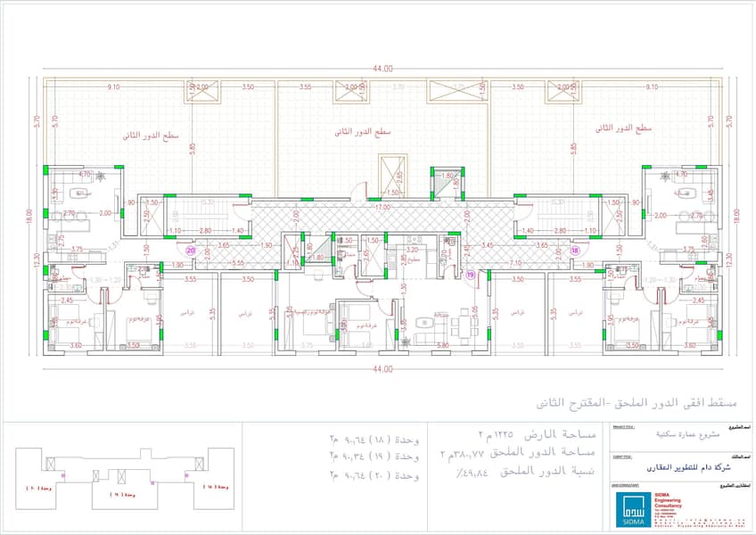
Task: Click the SIDMA logo in title block
Action: (x=633, y=509)
